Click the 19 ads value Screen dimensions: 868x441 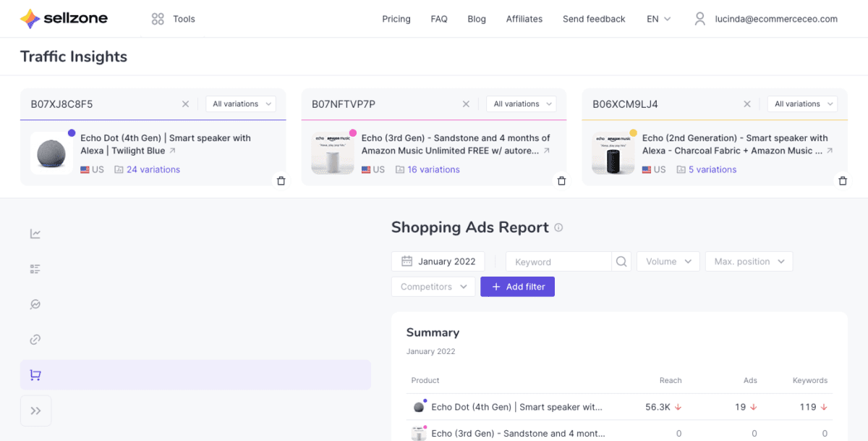[x=740, y=407]
